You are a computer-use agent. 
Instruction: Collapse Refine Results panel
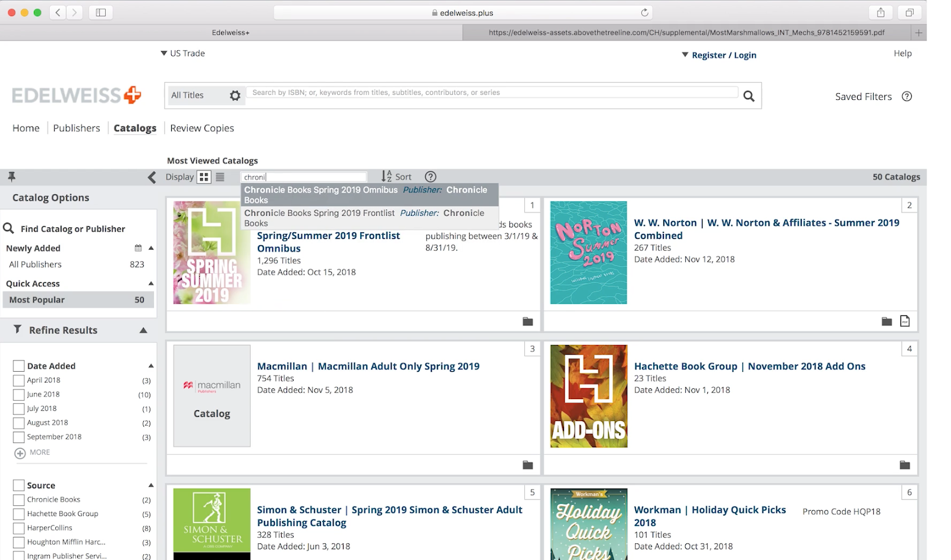pyautogui.click(x=143, y=330)
